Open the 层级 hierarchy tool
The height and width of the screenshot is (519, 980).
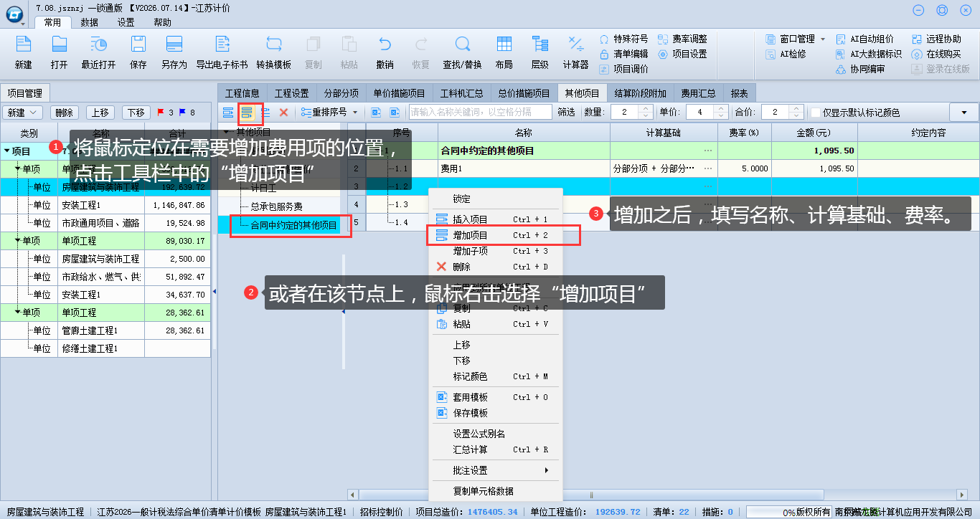click(x=540, y=52)
